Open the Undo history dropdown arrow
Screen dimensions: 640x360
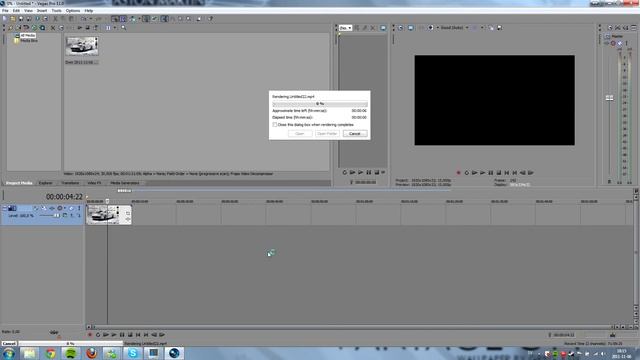coord(91,19)
